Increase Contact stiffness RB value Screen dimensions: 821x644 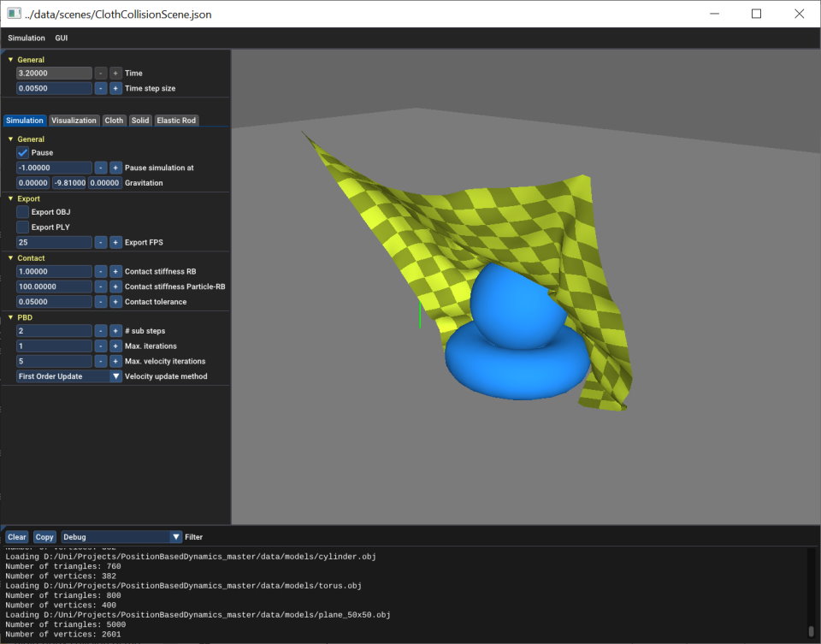(x=115, y=271)
